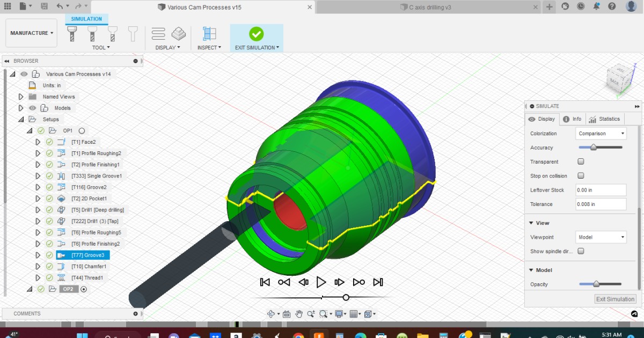The width and height of the screenshot is (644, 338).
Task: Open the Viewpoint dropdown
Action: pos(601,237)
